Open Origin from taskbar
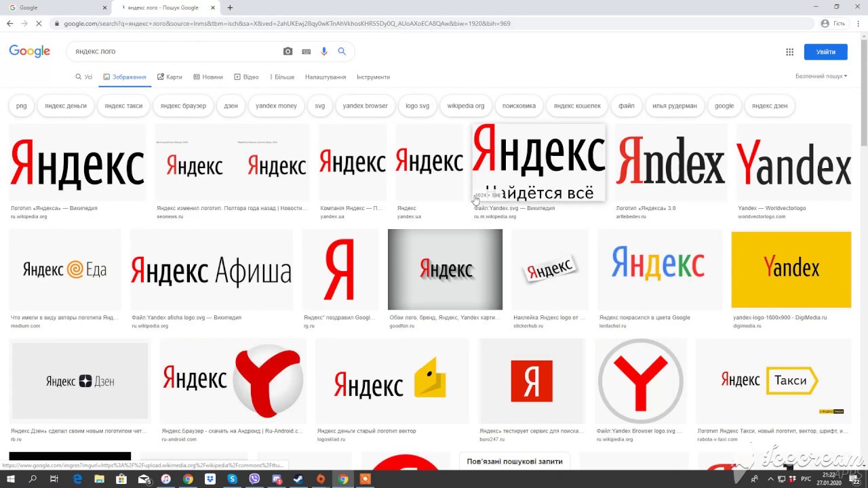 pos(321,479)
